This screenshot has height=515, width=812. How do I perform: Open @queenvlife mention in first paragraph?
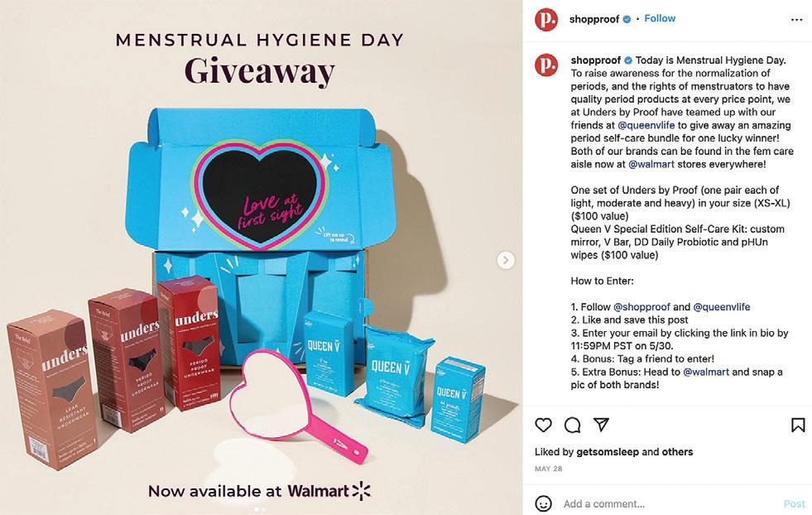646,125
